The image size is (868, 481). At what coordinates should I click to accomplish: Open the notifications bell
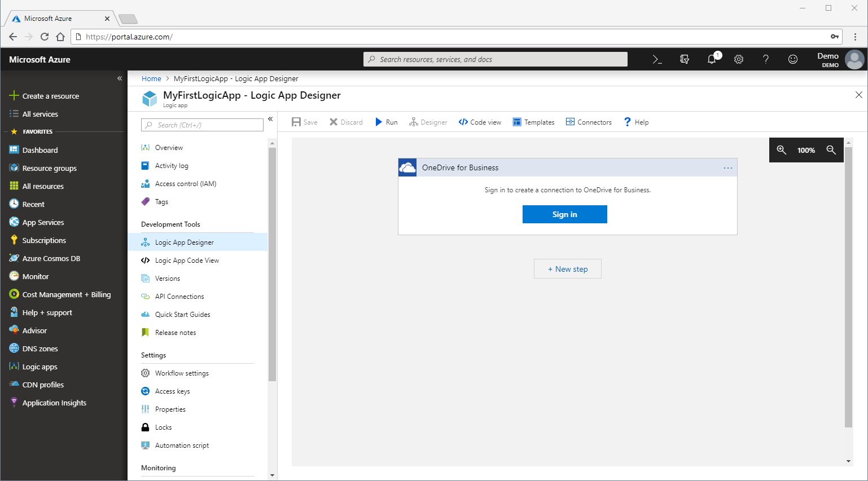click(712, 59)
